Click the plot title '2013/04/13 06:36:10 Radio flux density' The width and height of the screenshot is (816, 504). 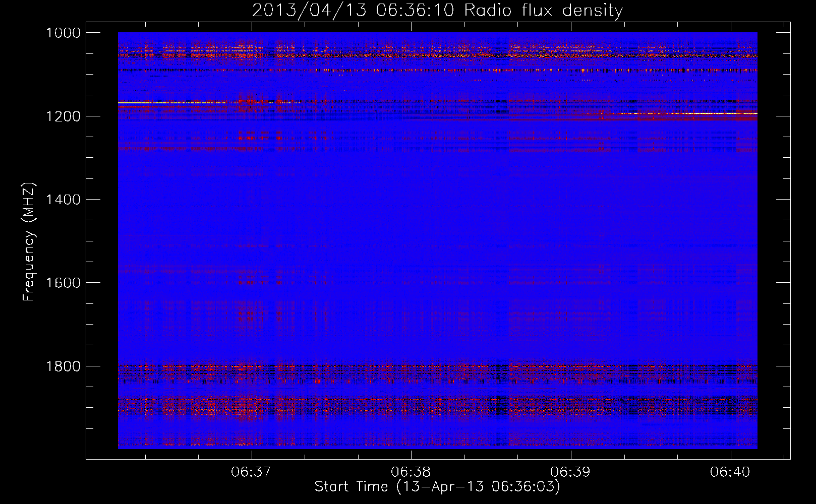tap(437, 10)
